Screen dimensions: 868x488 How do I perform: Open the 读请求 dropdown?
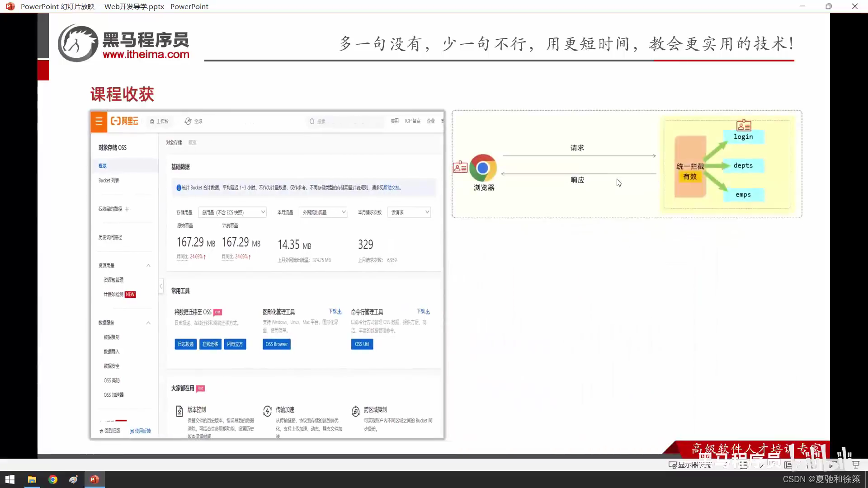[409, 212]
